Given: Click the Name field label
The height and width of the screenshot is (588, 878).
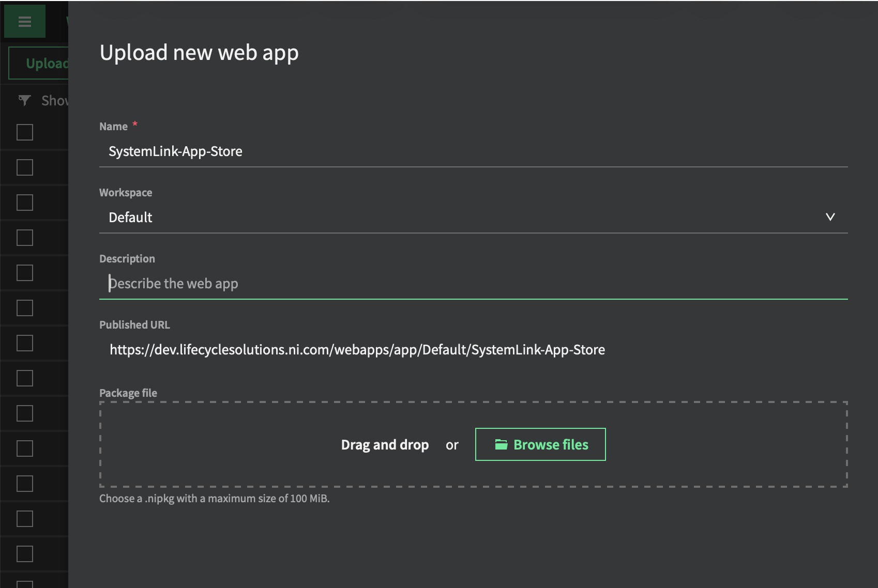Looking at the screenshot, I should point(113,127).
